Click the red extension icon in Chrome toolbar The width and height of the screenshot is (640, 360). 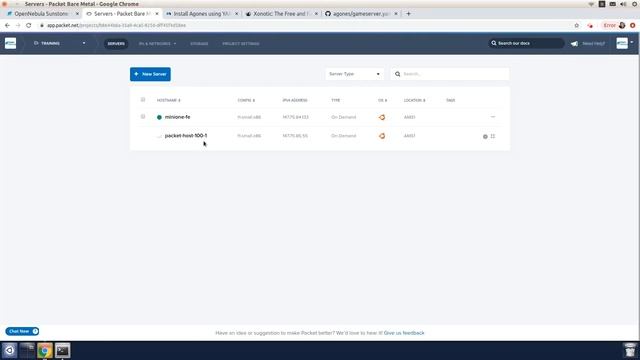[x=590, y=26]
